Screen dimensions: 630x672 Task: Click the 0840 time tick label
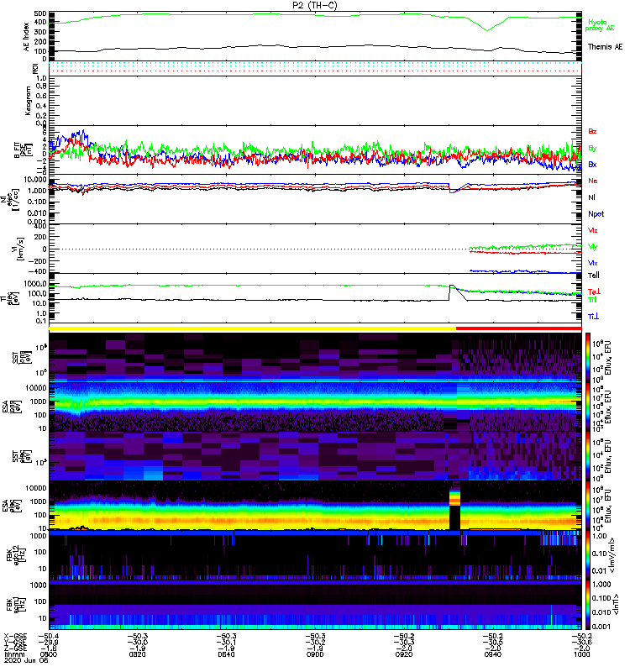coord(226,654)
